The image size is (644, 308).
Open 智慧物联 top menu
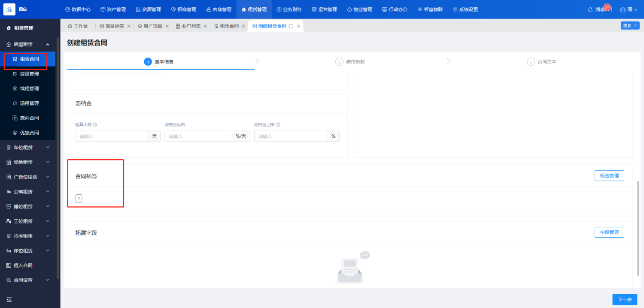(x=430, y=9)
